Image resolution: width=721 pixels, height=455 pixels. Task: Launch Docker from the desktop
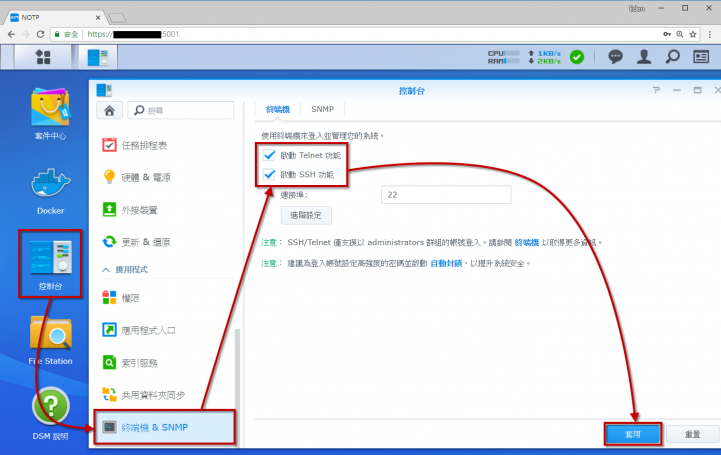pos(51,191)
